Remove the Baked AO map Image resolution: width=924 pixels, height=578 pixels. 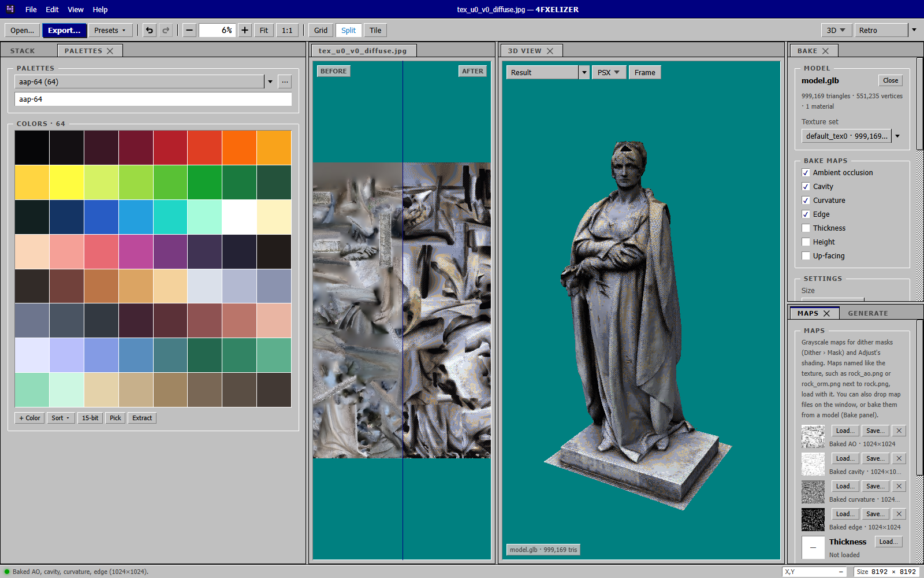pos(899,431)
